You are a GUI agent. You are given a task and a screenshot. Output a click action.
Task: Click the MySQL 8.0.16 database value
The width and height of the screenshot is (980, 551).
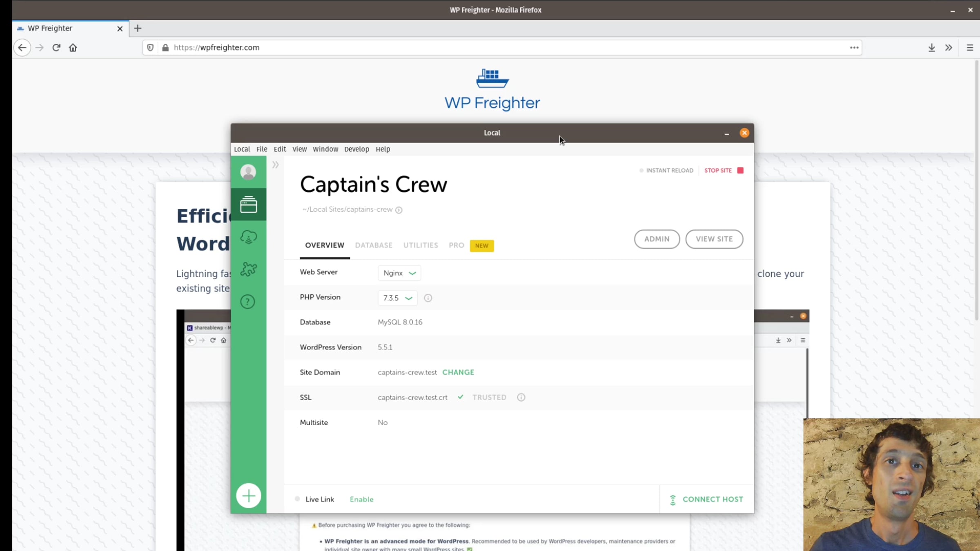pyautogui.click(x=400, y=322)
